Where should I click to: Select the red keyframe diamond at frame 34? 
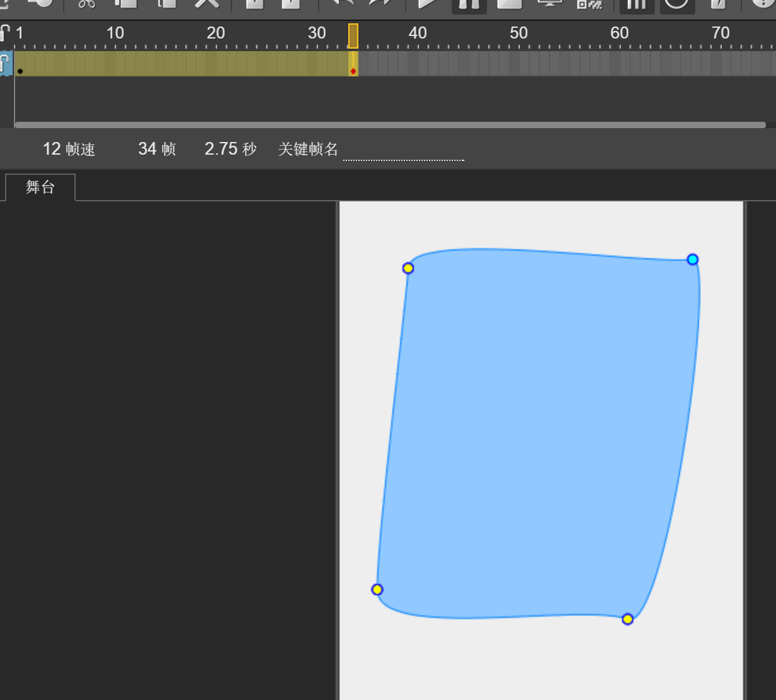pyautogui.click(x=353, y=71)
